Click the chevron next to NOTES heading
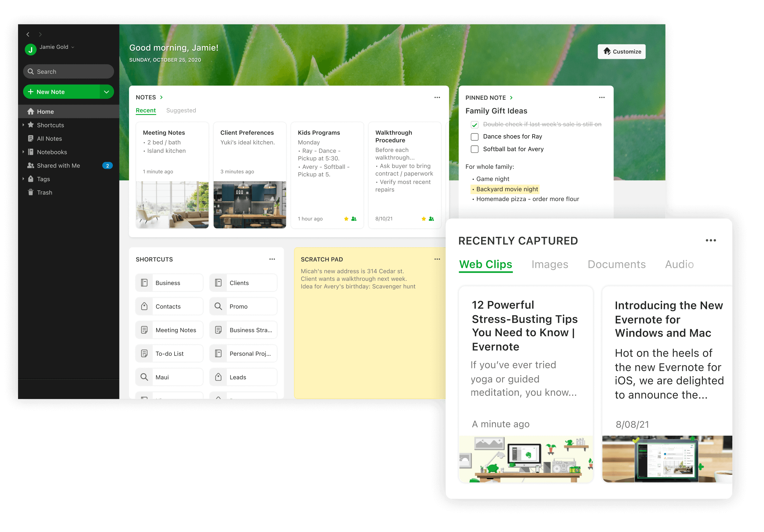Screen dimensions: 764x532 click(x=162, y=97)
